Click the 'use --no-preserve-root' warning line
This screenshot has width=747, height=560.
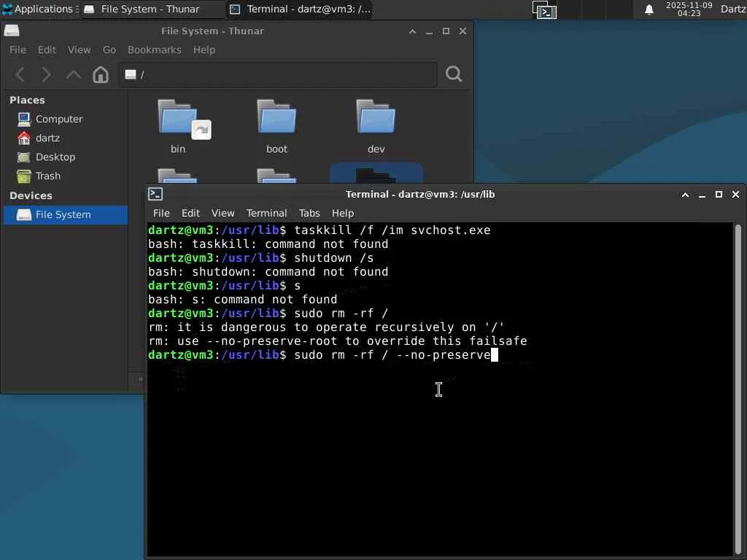[338, 341]
